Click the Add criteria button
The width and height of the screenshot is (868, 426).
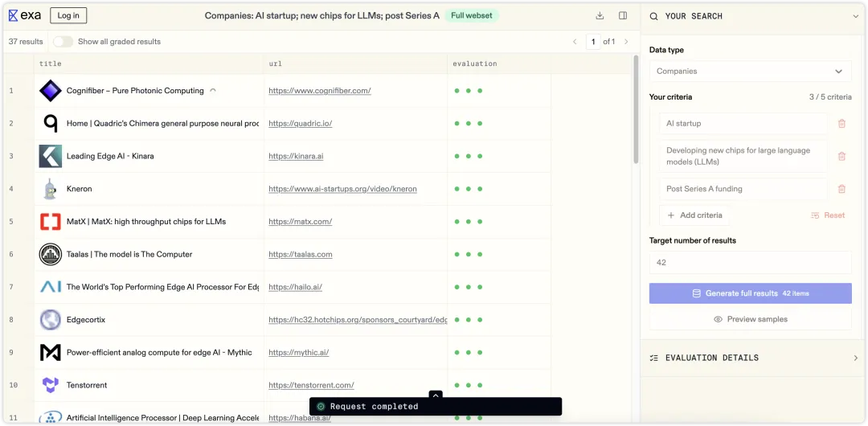(694, 215)
